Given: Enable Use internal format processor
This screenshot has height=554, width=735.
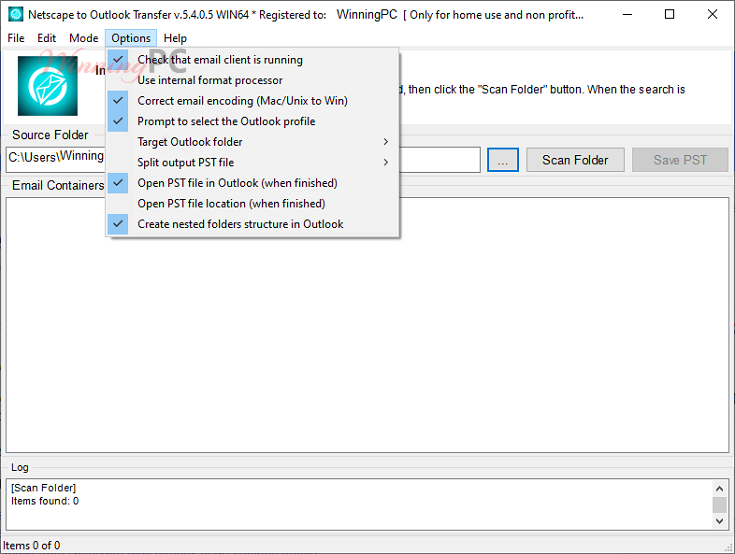Looking at the screenshot, I should 253,80.
